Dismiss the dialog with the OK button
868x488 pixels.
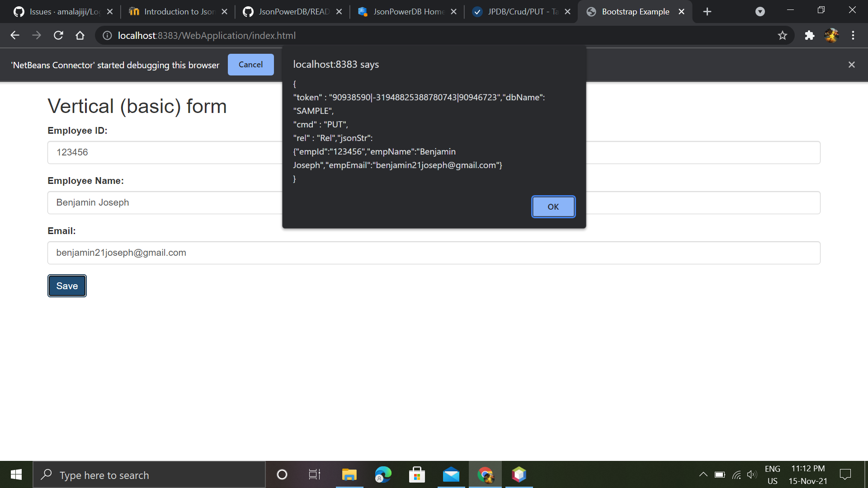[x=553, y=206]
